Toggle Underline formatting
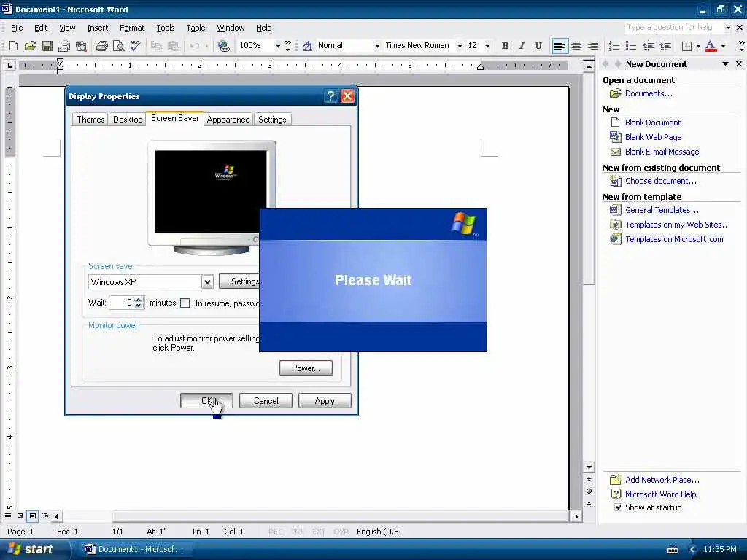 (538, 46)
